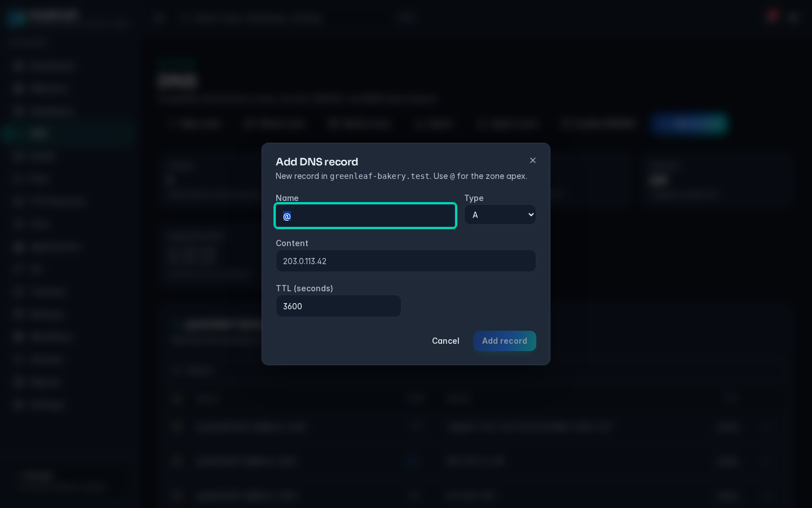Click the Add record button
812x508 pixels.
pyautogui.click(x=505, y=341)
